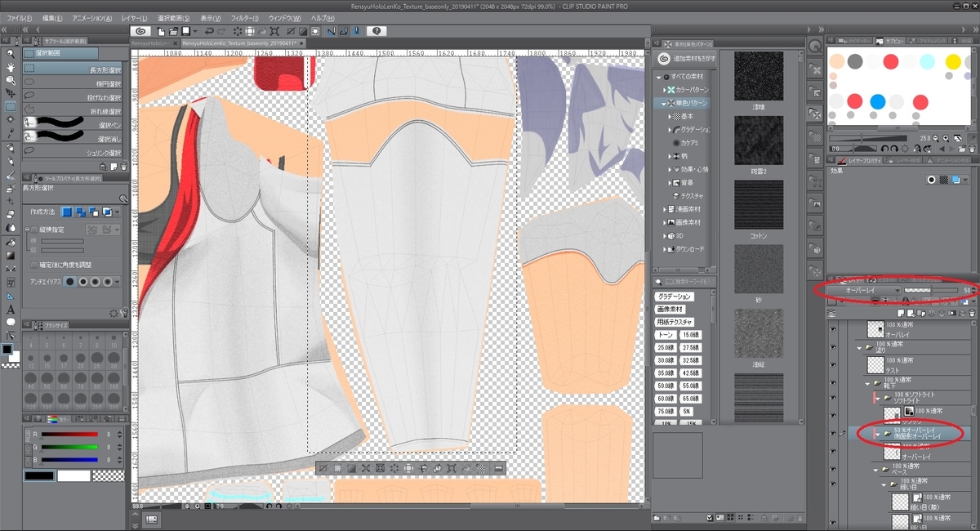The height and width of the screenshot is (531, 980).
Task: Click the help question mark icon
Action: click(x=376, y=31)
